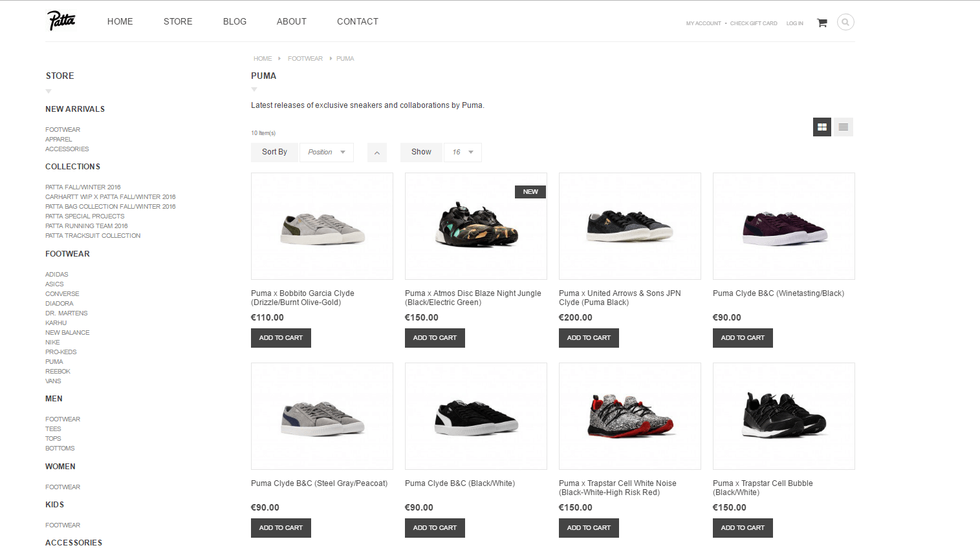Open United Arrows & Sons Clyde thumbnail
The height and width of the screenshot is (550, 980).
(x=630, y=226)
